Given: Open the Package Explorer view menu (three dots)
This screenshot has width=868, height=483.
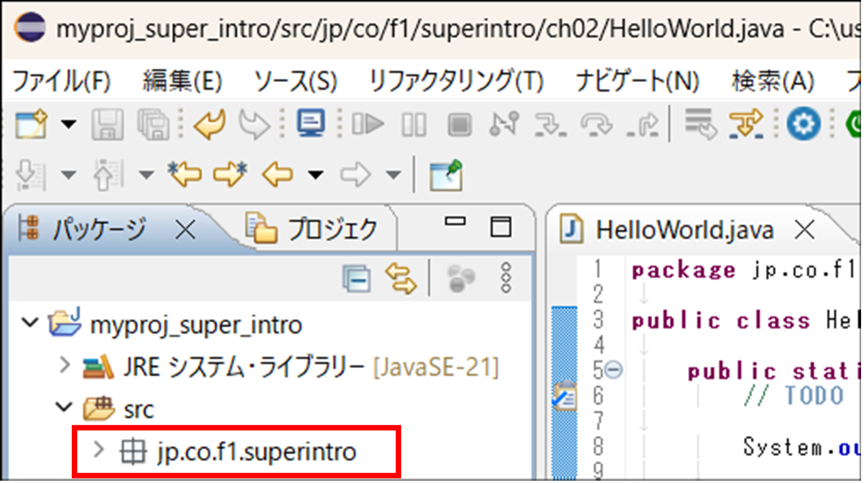Looking at the screenshot, I should pos(506,278).
